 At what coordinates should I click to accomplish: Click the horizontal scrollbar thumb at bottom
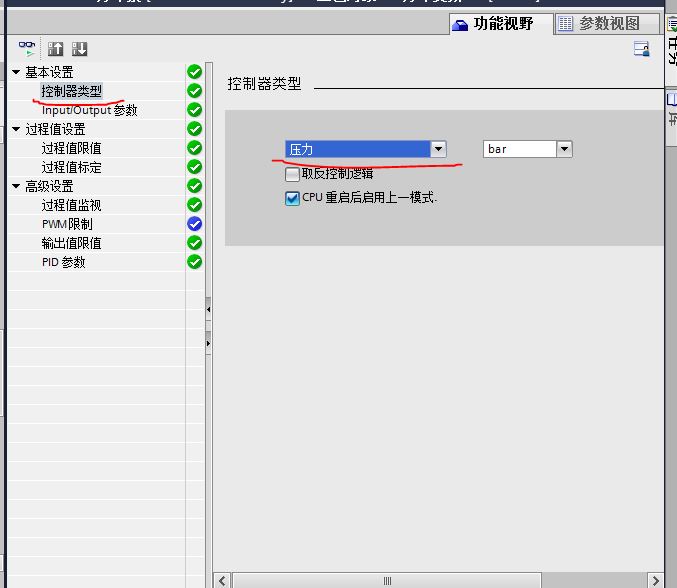(387, 581)
